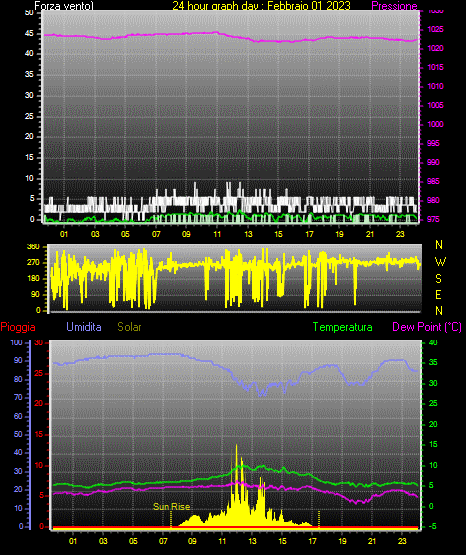This screenshot has width=466, height=555.
Task: Click the 985 pressure axis value
Action: tap(433, 181)
